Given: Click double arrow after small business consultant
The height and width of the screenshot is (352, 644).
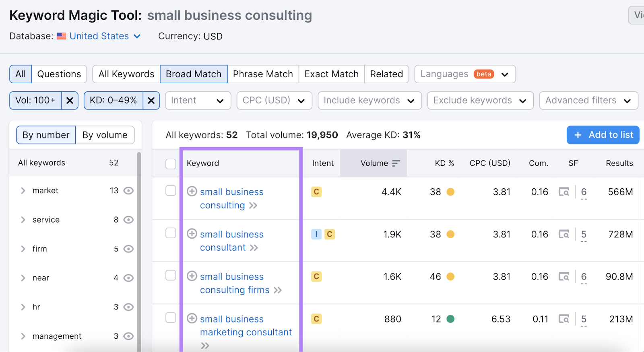Looking at the screenshot, I should tap(254, 248).
